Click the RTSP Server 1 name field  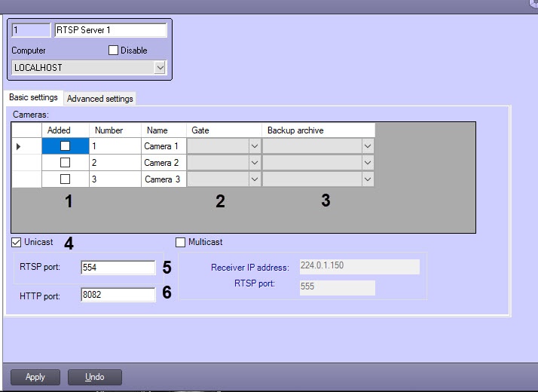(x=110, y=31)
